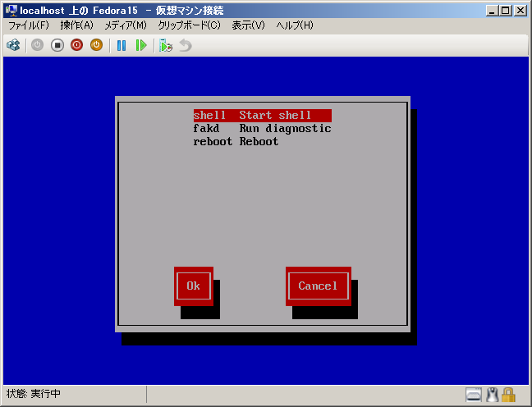Click the keyboard status icon in status bar
This screenshot has height=407, width=532.
pos(474,394)
